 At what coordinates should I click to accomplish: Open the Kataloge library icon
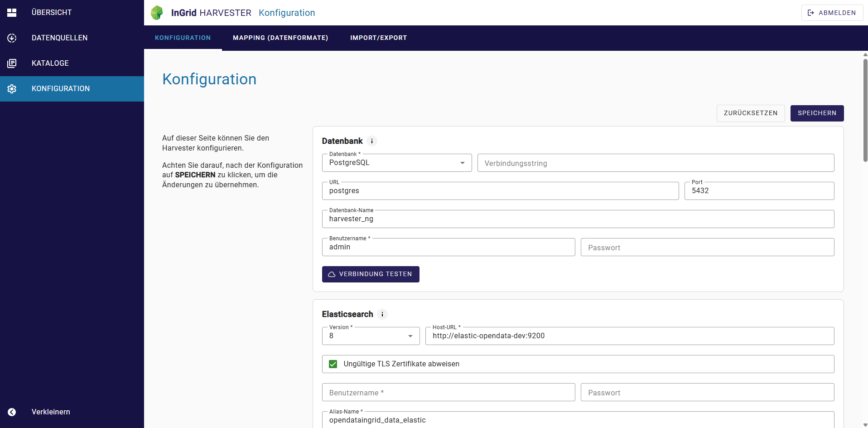pos(12,63)
